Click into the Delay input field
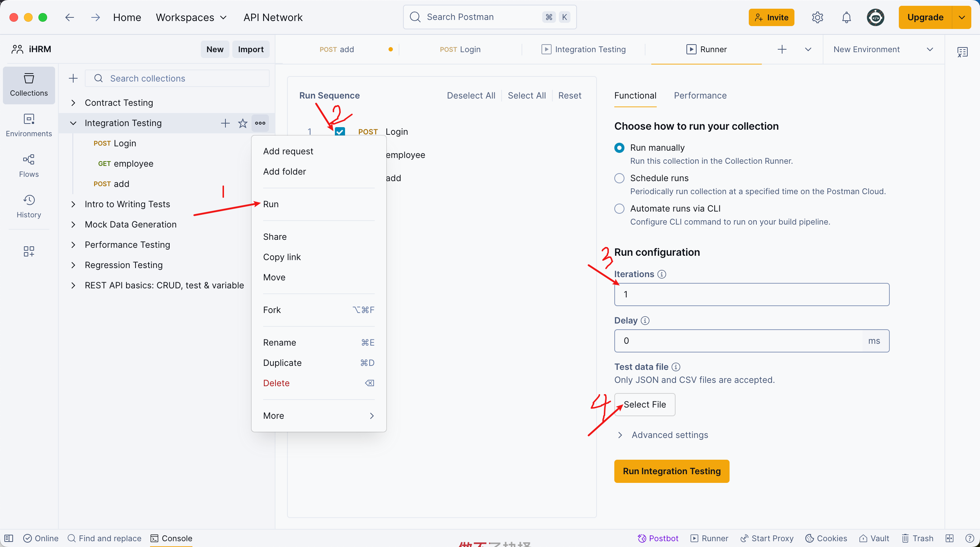The height and width of the screenshot is (547, 980). 738,341
